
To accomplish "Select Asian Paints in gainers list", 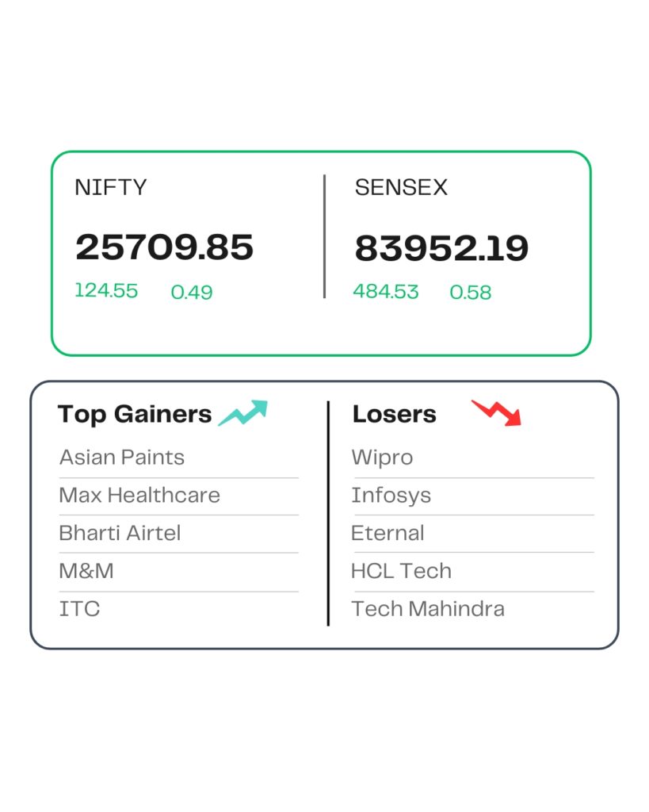I will [121, 458].
